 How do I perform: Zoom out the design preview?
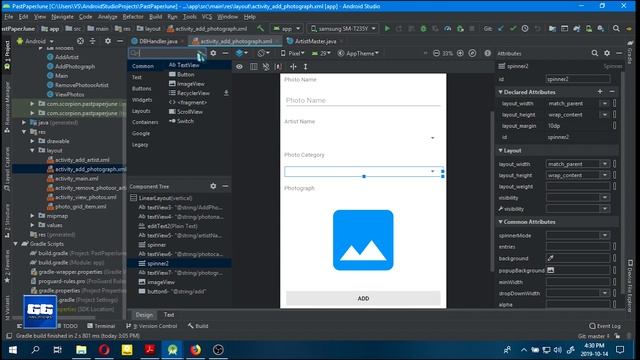click(x=436, y=53)
